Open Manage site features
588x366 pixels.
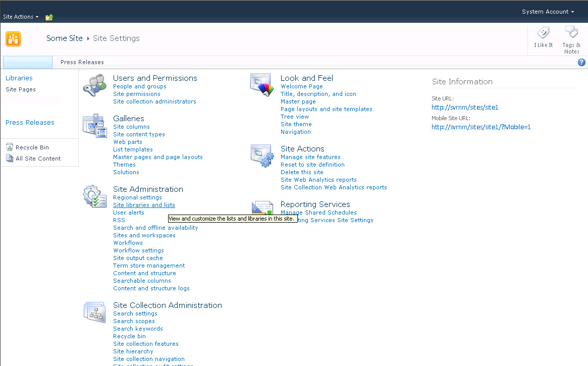(310, 157)
